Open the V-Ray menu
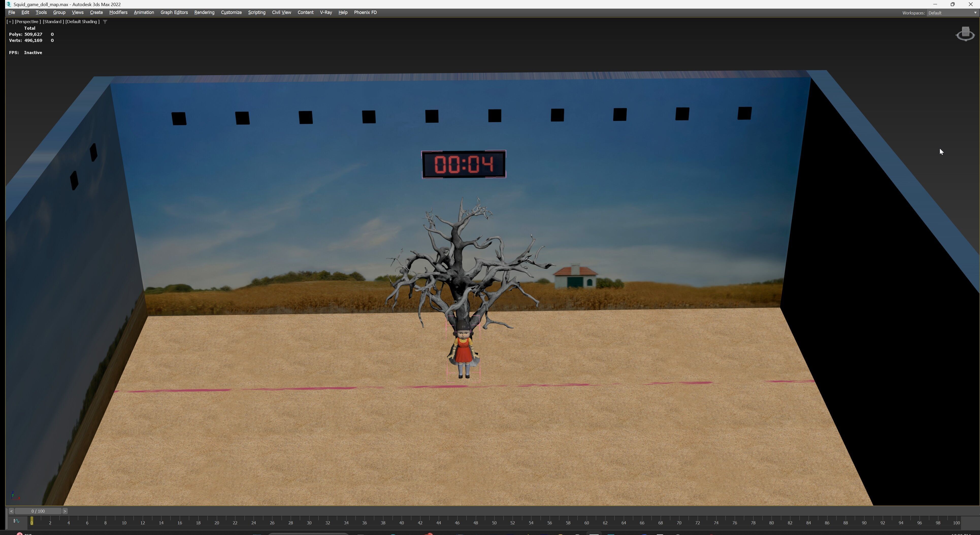 pyautogui.click(x=325, y=12)
